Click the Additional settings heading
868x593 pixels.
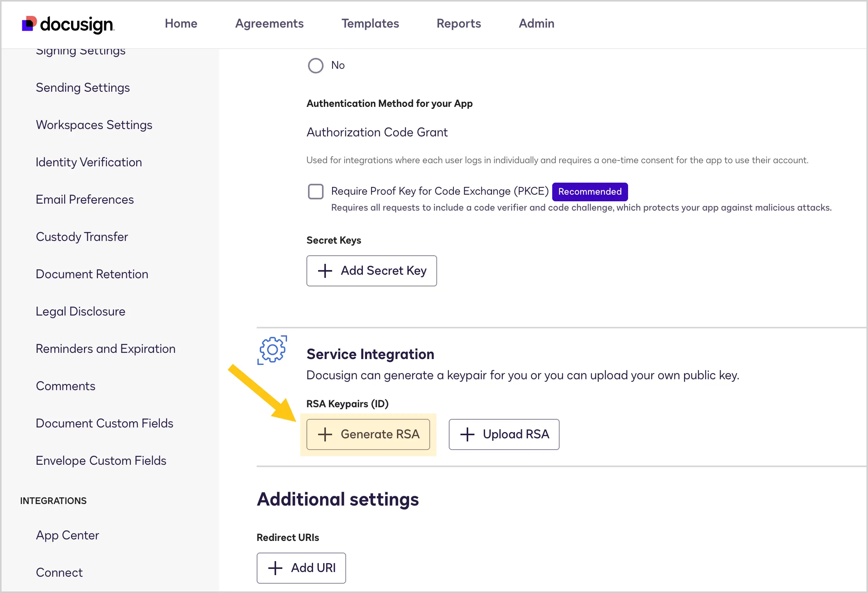pyautogui.click(x=338, y=500)
